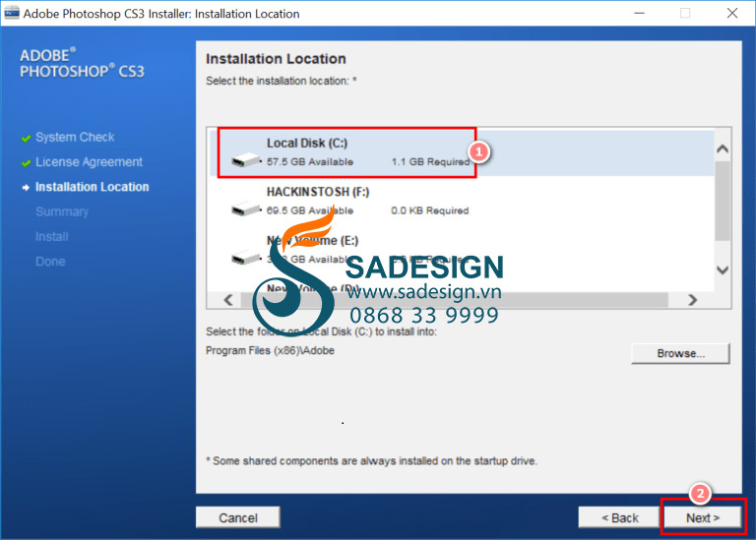Click the Next button
The height and width of the screenshot is (540, 756).
coord(703,517)
